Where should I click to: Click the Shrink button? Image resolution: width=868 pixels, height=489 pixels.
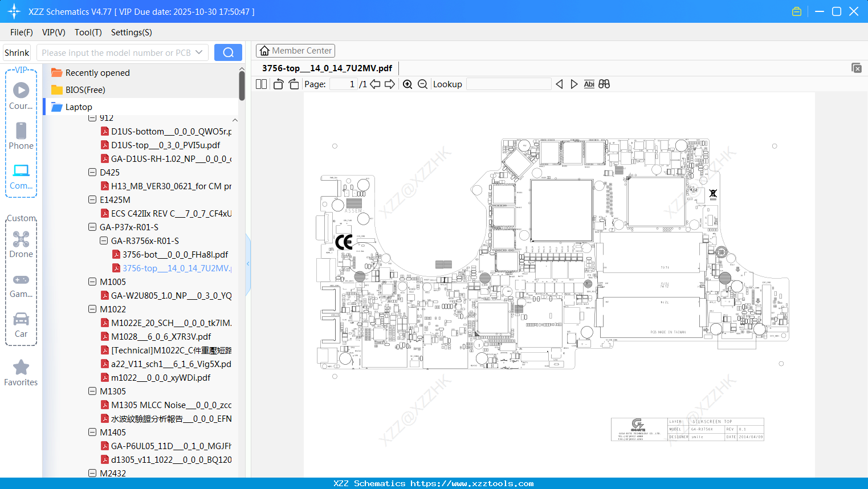[x=17, y=52]
